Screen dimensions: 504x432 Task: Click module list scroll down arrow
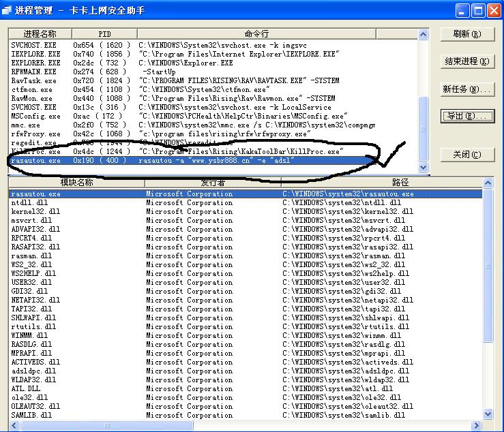pyautogui.click(x=488, y=414)
